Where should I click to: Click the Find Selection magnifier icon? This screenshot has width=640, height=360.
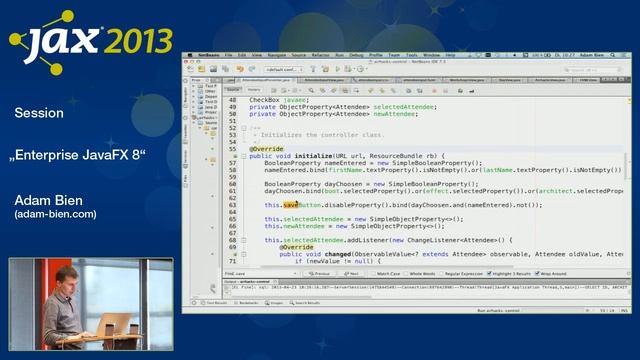point(311,90)
